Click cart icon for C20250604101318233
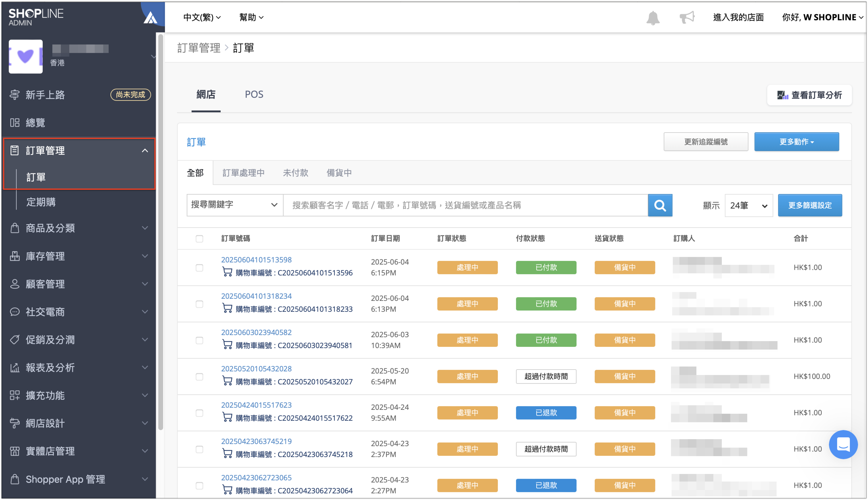This screenshot has height=500, width=868. tap(227, 308)
